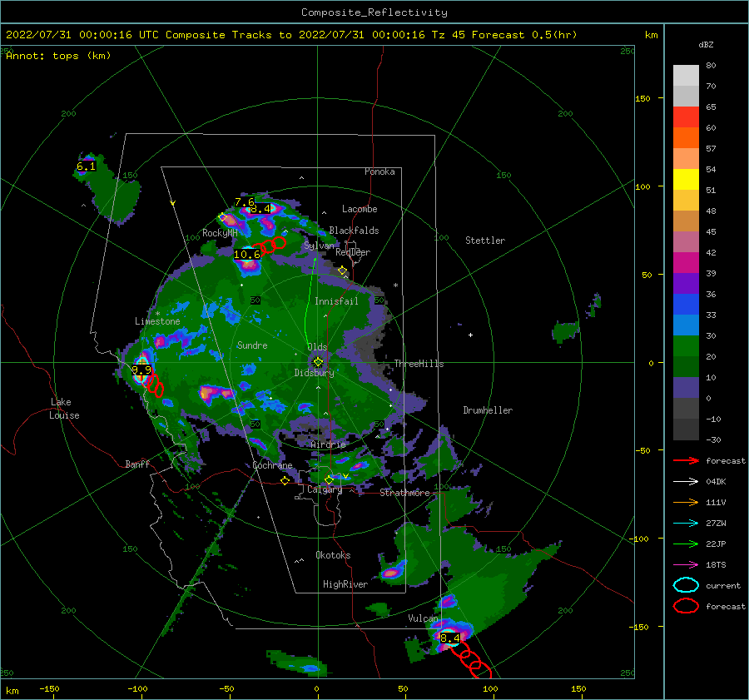The image size is (749, 700).
Task: Click the yellow diamond marker below Cochrane
Action: (285, 481)
